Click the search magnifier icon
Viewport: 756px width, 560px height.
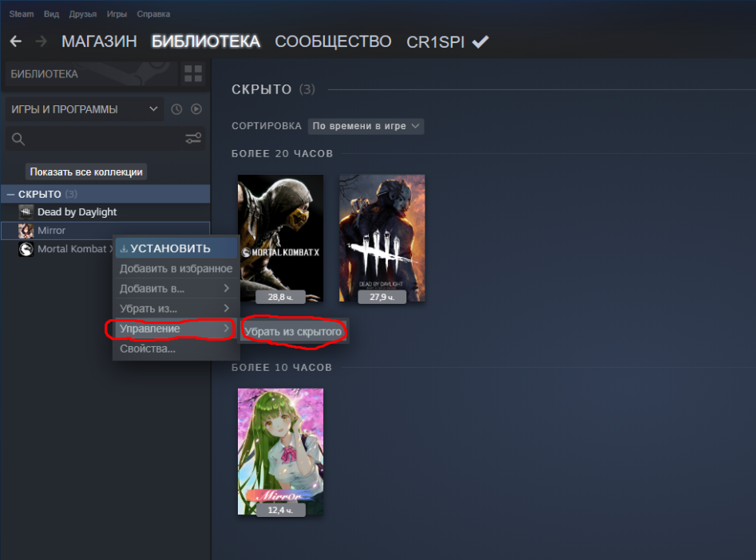[x=18, y=140]
